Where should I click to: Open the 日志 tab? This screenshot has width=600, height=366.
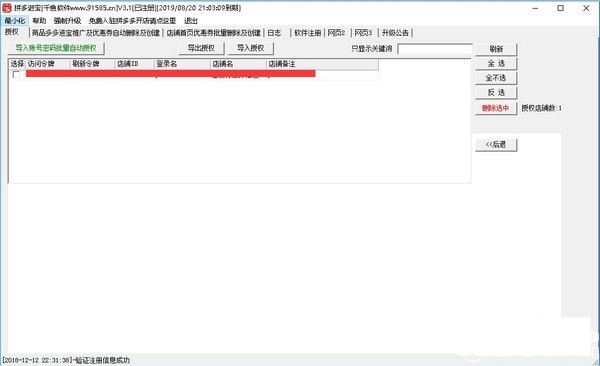[274, 33]
